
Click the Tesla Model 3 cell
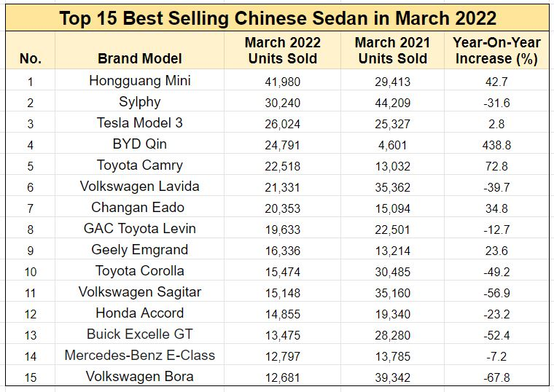pyautogui.click(x=140, y=123)
